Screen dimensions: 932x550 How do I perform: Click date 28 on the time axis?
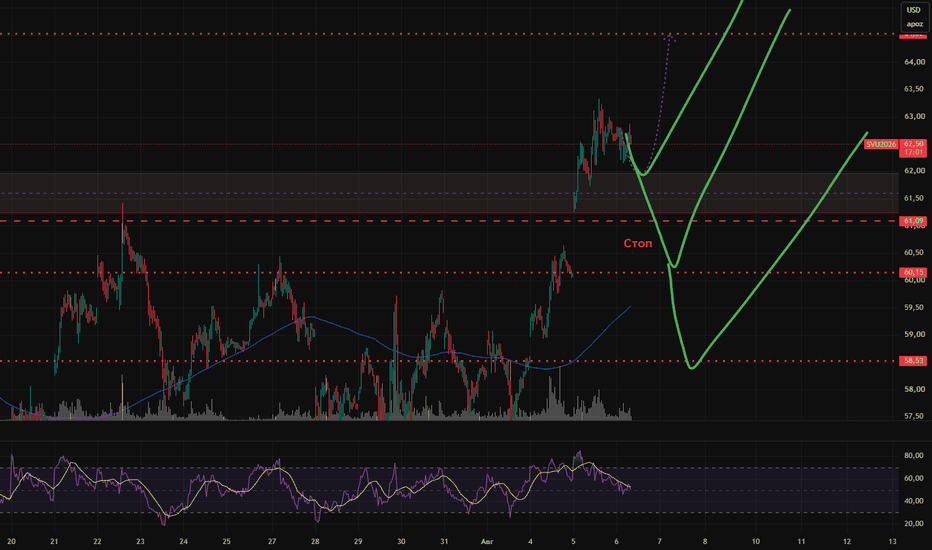coord(315,542)
